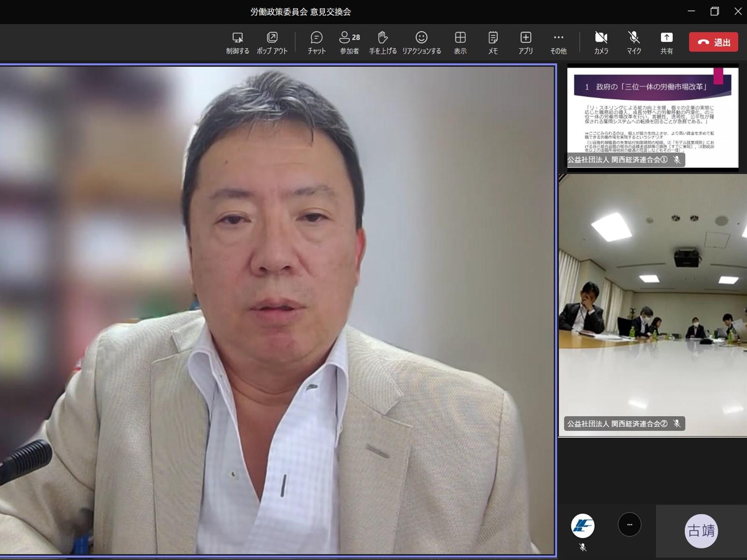Viewport: 747px width, 560px height.
Task: Add an app with アプリ
Action: point(525,42)
